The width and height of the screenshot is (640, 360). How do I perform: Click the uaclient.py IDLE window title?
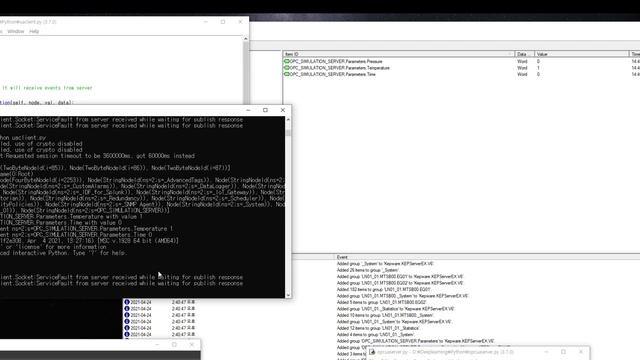pyautogui.click(x=28, y=22)
